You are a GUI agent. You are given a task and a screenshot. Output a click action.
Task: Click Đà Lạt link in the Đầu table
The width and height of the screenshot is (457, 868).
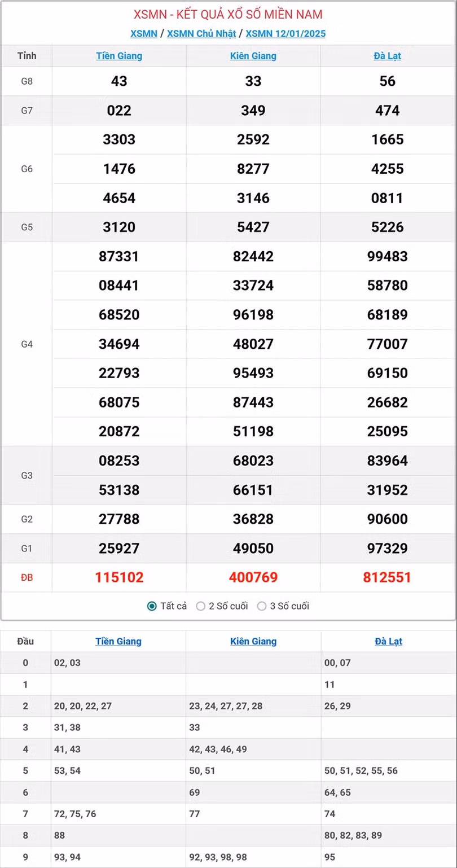pyautogui.click(x=388, y=641)
